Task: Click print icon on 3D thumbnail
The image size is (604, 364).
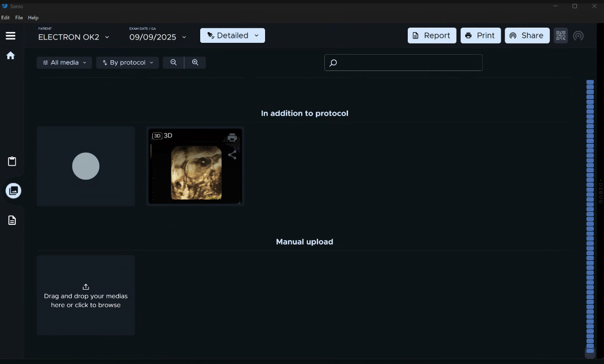Action: pyautogui.click(x=232, y=137)
